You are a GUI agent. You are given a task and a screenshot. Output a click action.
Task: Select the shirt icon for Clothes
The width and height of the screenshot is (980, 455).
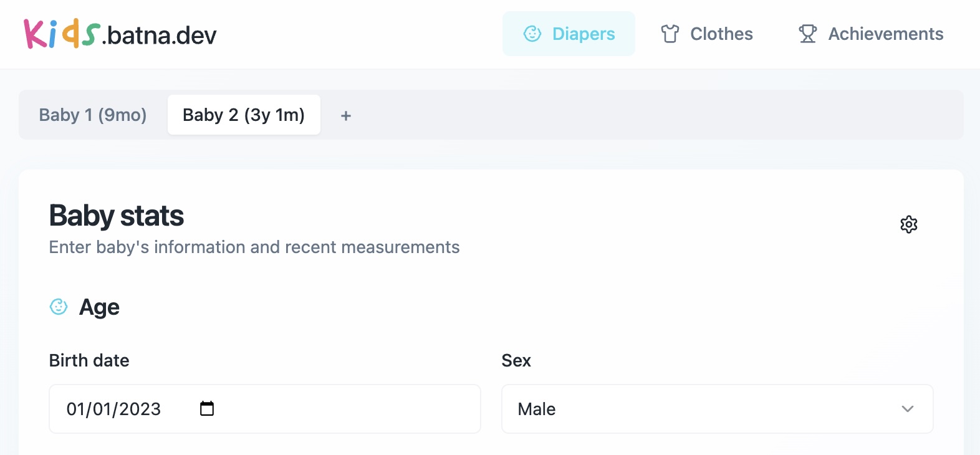point(669,34)
